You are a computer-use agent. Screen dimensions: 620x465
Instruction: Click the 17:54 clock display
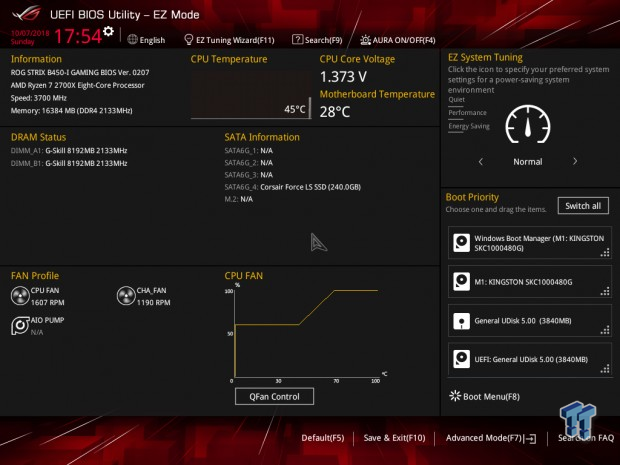click(78, 36)
